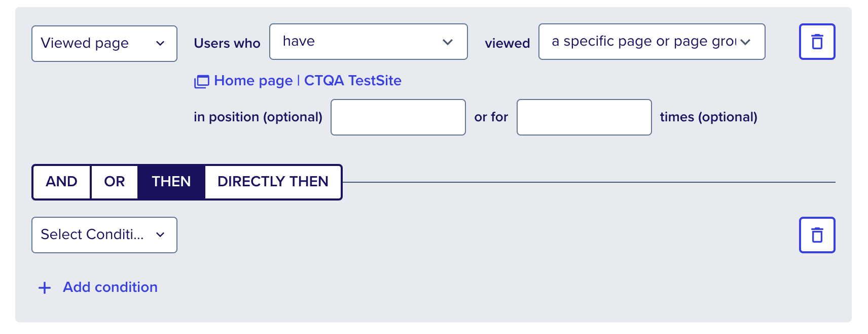Focus the 'times (optional)' input field
This screenshot has width=868, height=334.
click(x=584, y=117)
